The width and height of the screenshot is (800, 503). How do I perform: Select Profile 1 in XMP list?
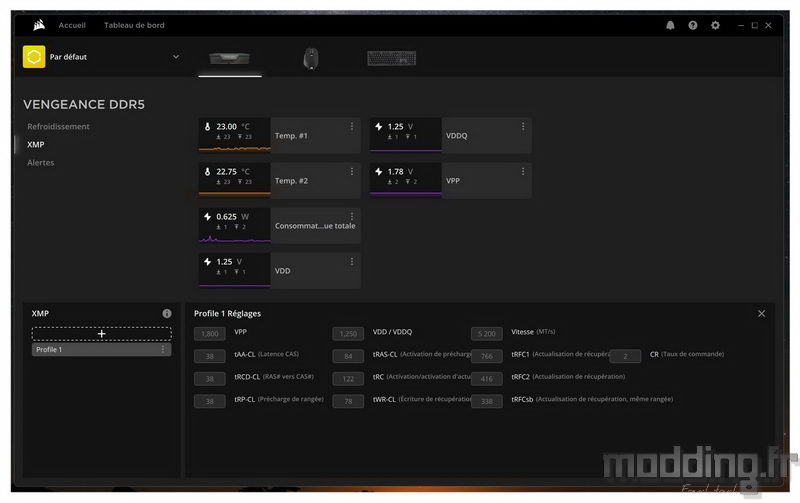(102, 349)
